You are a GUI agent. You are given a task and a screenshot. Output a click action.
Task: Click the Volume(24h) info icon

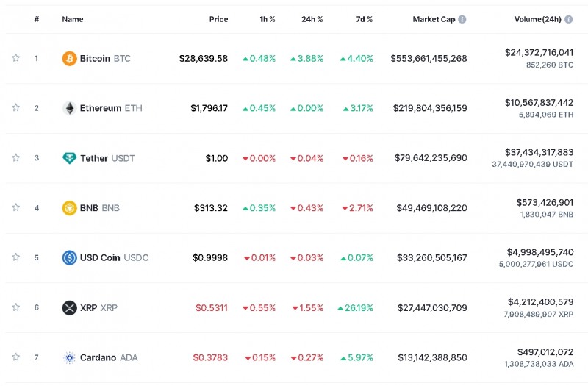579,19
